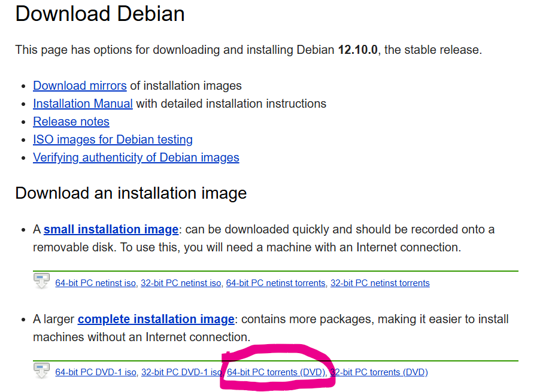Open ISO images for Debian testing
Image resolution: width=555 pixels, height=392 pixels.
pyautogui.click(x=113, y=140)
